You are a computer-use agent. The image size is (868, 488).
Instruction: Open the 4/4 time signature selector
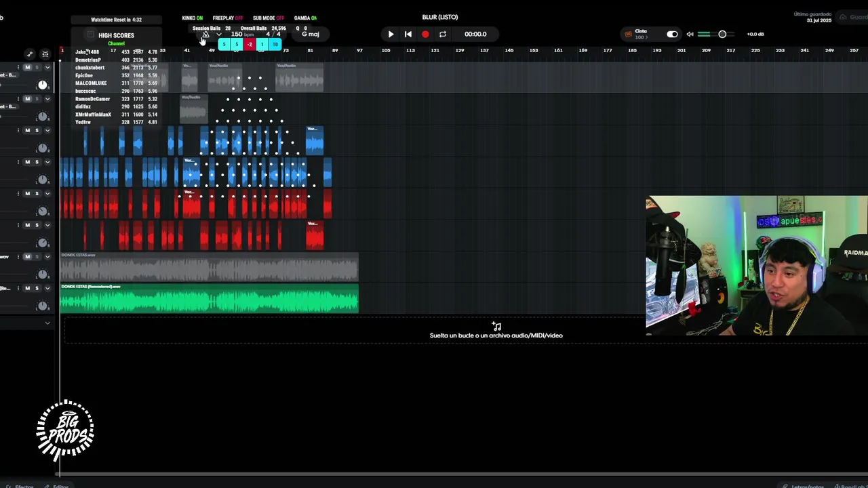pos(273,34)
